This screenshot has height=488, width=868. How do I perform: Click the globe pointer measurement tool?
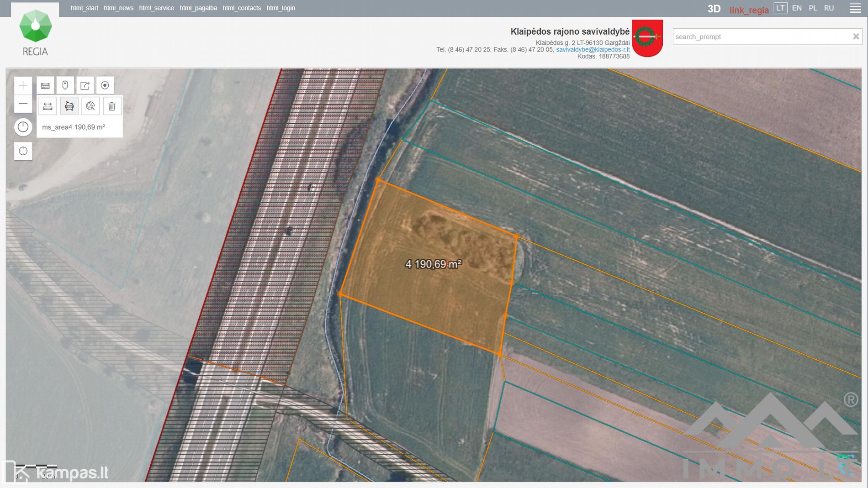[90, 106]
